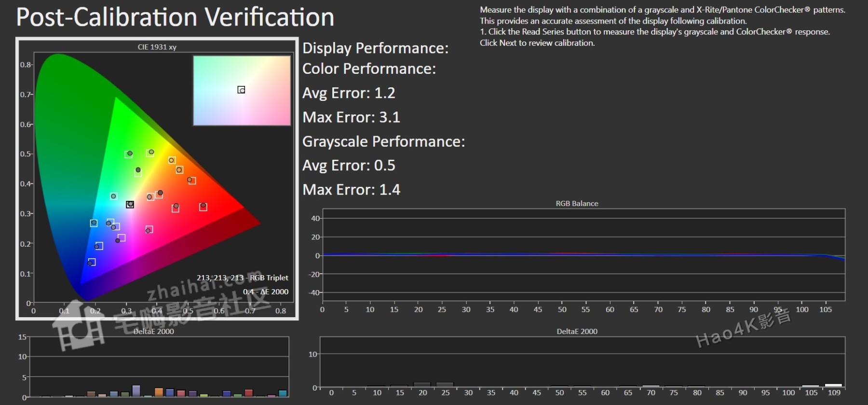Image resolution: width=868 pixels, height=405 pixels.
Task: Click the 'Color Performance:' heading
Action: click(369, 69)
